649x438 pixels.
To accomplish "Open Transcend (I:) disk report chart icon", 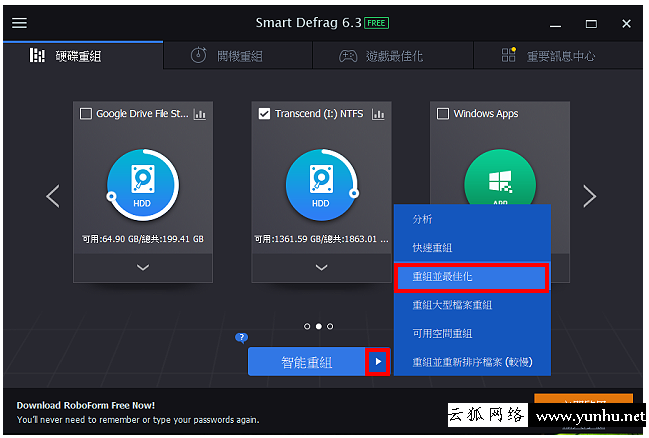I will pos(378,114).
